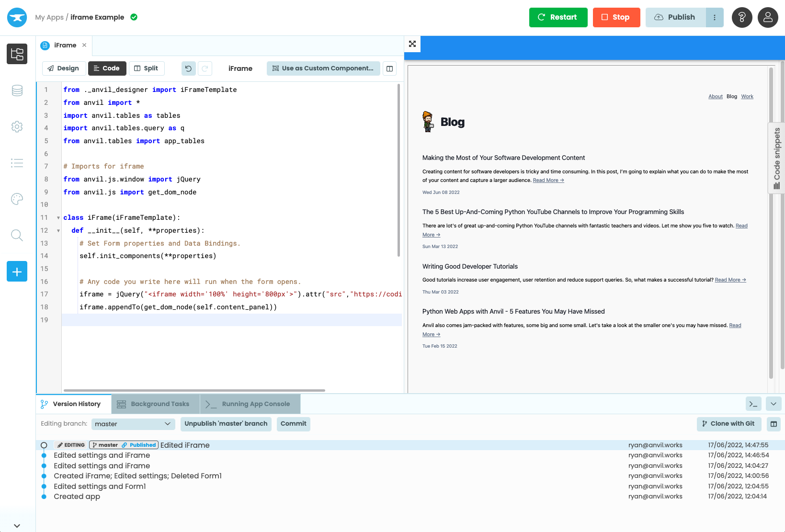This screenshot has width=785, height=532.
Task: Switch to Split view
Action: 147,68
